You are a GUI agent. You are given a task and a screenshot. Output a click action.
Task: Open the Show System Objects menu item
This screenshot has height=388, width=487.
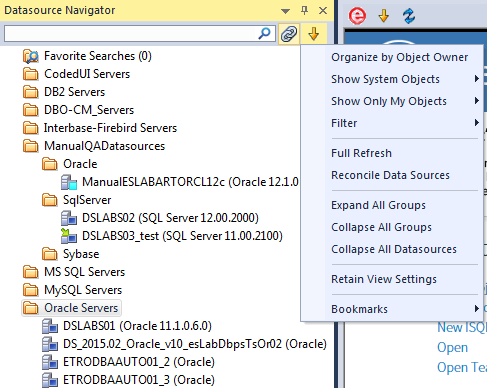coord(385,79)
